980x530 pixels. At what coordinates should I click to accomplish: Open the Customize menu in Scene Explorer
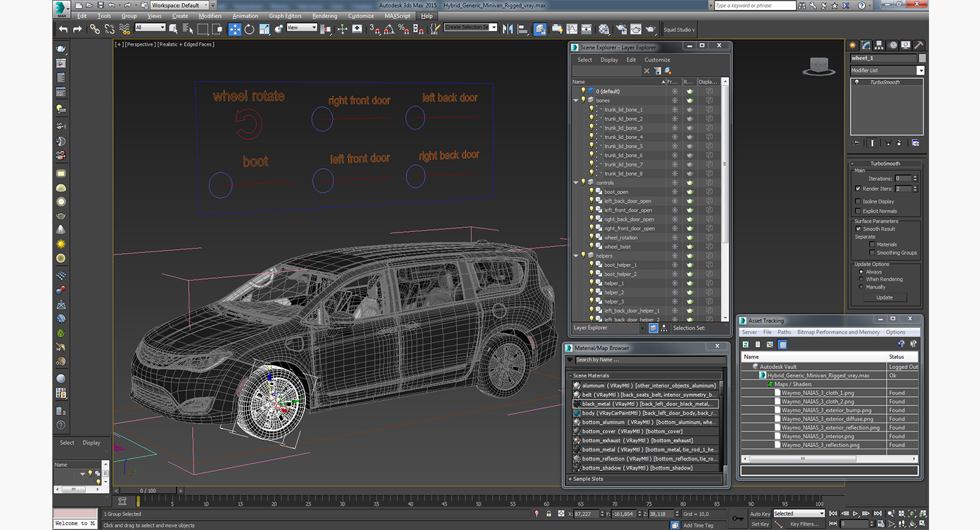pyautogui.click(x=657, y=60)
